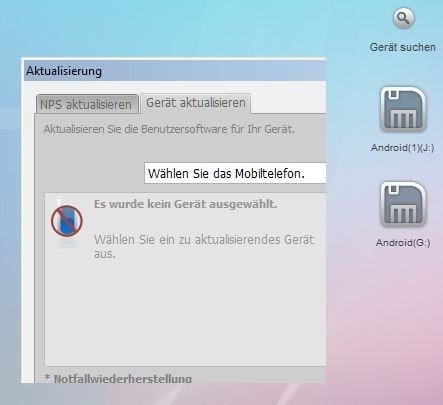Click the Android(G:) text label

[x=403, y=242]
